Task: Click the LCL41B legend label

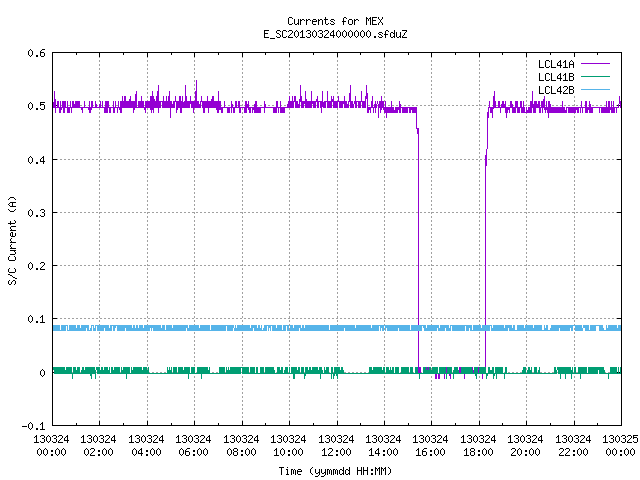Action: [x=556, y=77]
